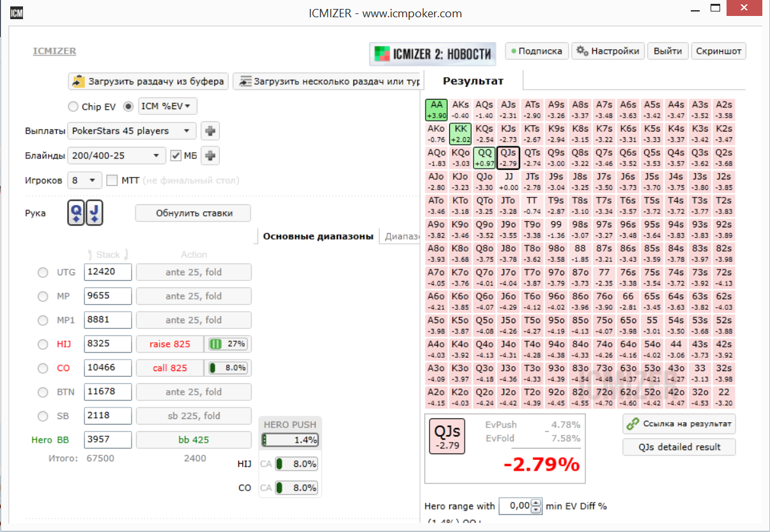Click the SB action button 'sb 225, fold'
The height and width of the screenshot is (532, 770).
pos(194,416)
